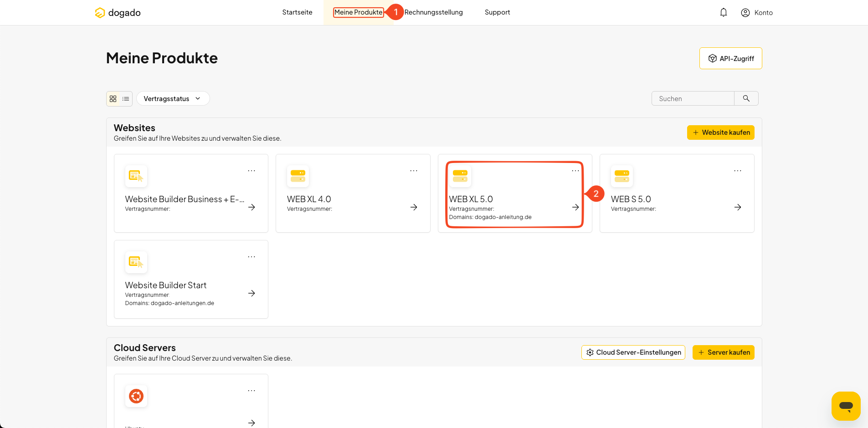Click Website kaufen button

721,132
